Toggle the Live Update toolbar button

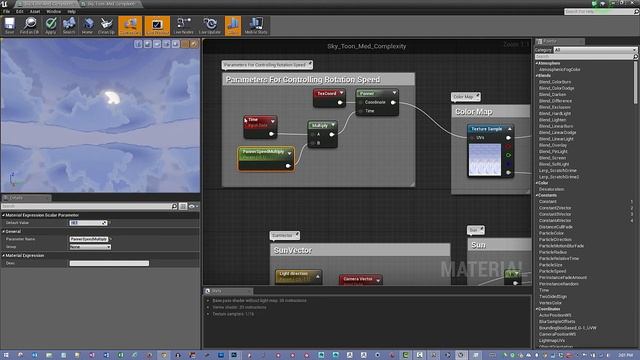coord(210,25)
